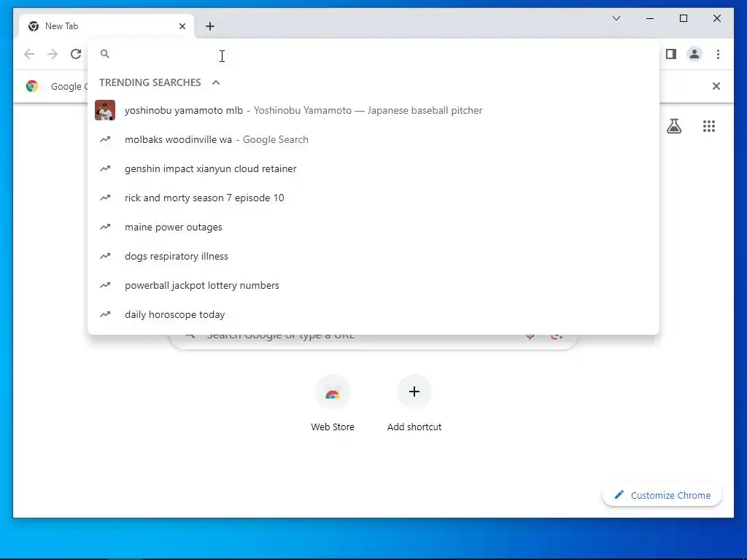This screenshot has width=747, height=560.
Task: Open a new tab with plus button
Action: (210, 26)
